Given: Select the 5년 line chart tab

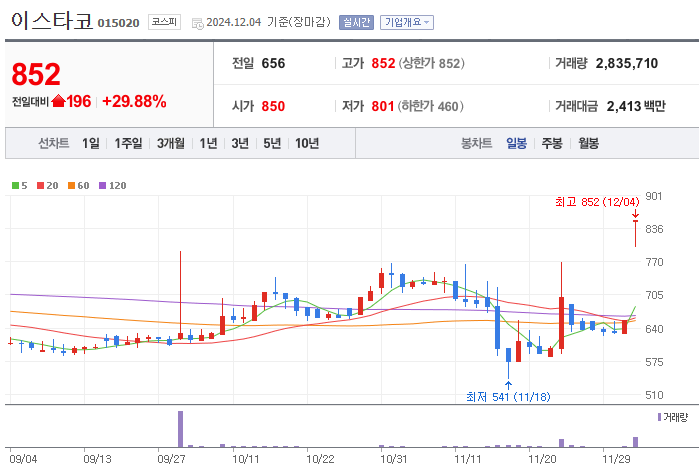Looking at the screenshot, I should point(272,143).
